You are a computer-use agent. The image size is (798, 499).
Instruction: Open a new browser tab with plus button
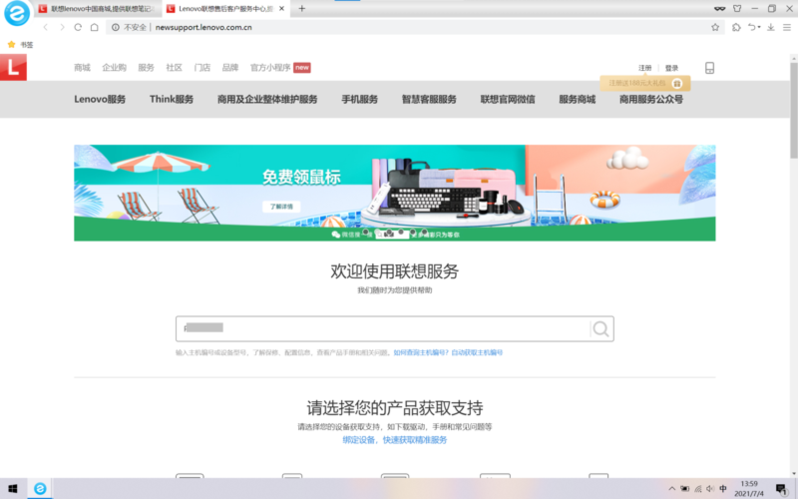[302, 8]
